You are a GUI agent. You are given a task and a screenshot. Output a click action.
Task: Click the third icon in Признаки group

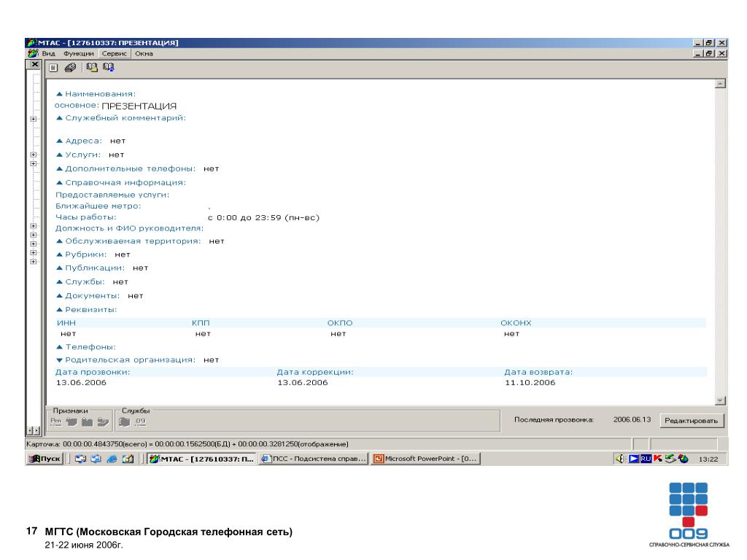[x=88, y=421]
